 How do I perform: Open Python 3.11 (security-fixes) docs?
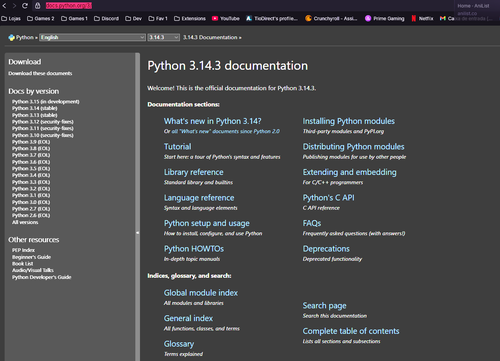43,128
